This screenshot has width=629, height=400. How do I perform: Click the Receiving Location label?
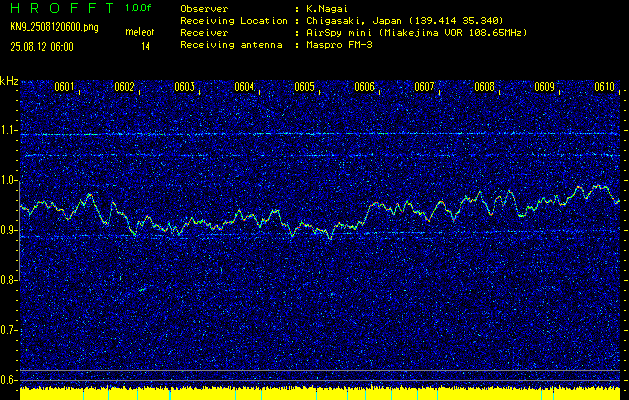[x=234, y=20]
